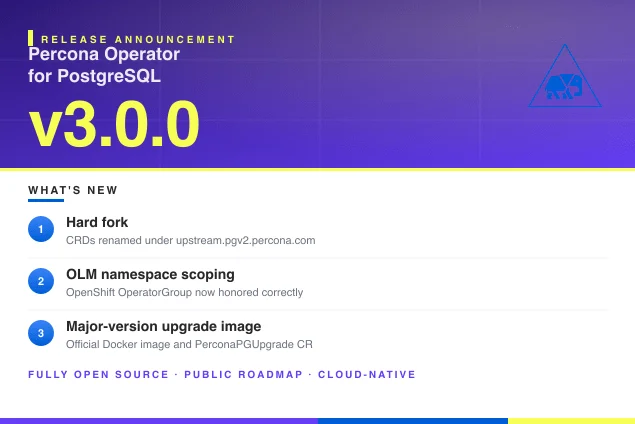Click the FULLY OPEN SOURCE tagline
The image size is (635, 424).
click(98, 375)
